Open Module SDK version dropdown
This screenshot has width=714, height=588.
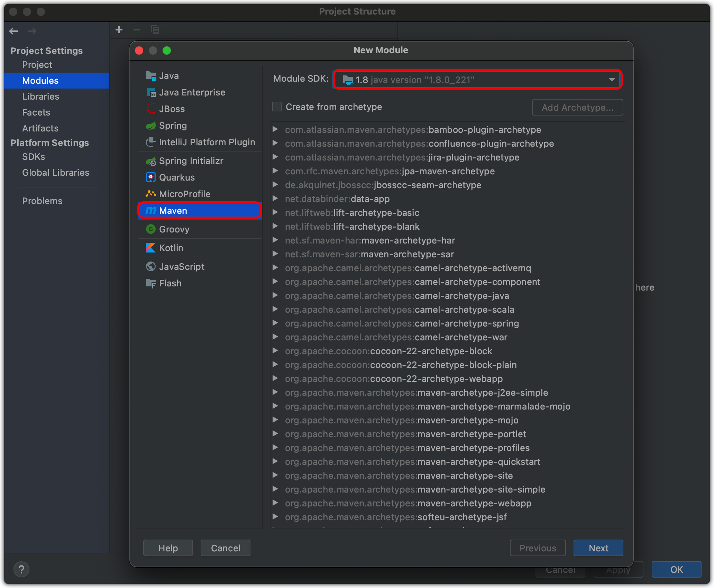pos(611,79)
